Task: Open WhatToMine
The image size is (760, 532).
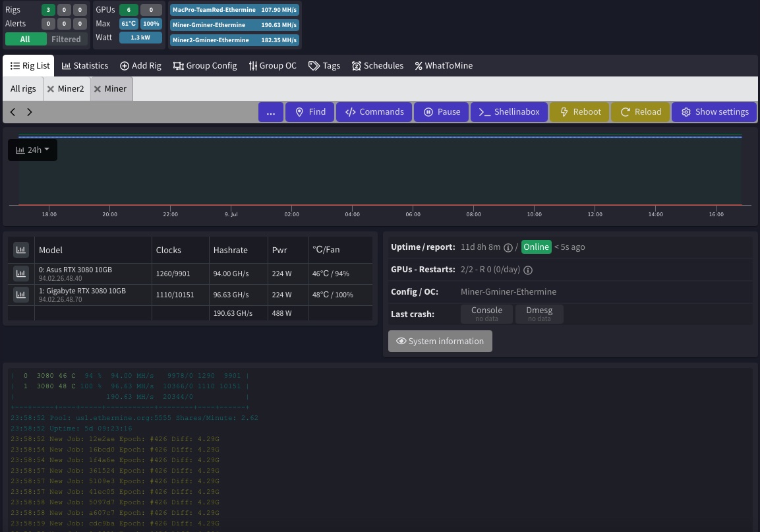Action: pos(443,65)
